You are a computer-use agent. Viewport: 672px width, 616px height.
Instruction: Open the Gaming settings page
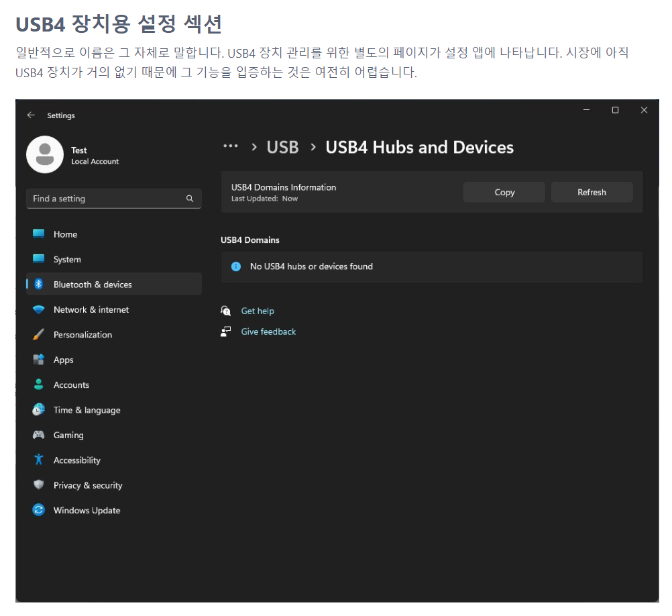pos(114,435)
